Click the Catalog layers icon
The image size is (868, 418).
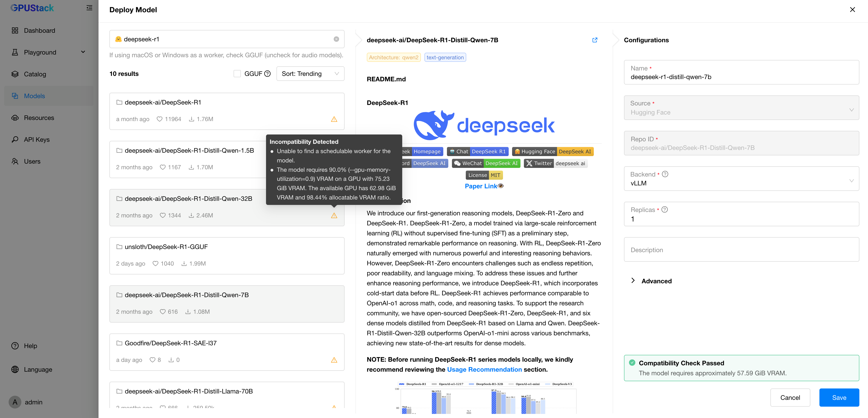tap(15, 74)
